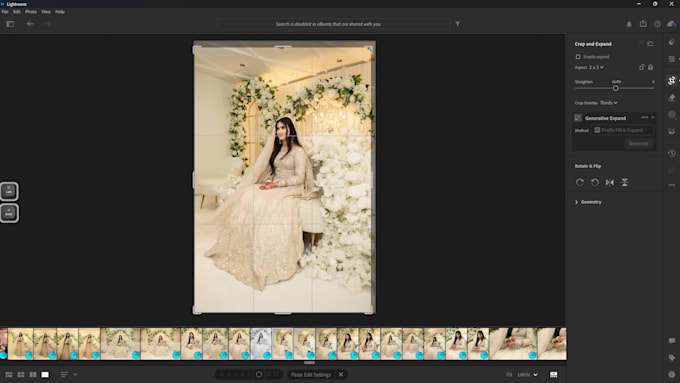Image resolution: width=680 pixels, height=383 pixels.
Task: Select the Crop and Expand tool icon
Action: click(672, 80)
